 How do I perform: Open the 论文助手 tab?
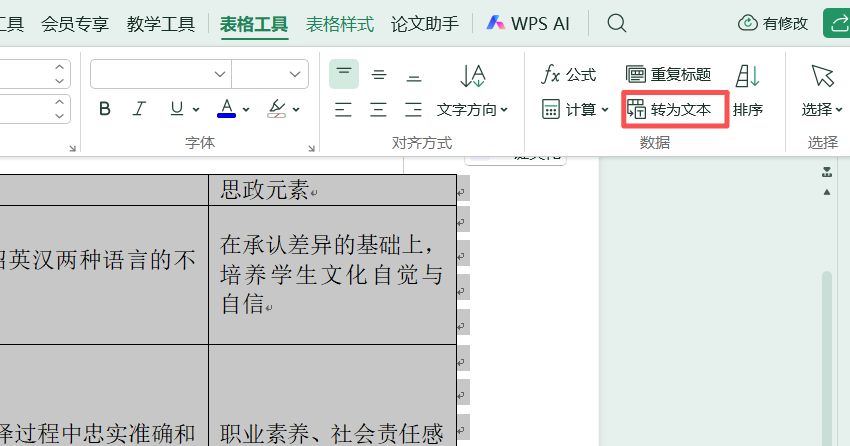pos(425,24)
